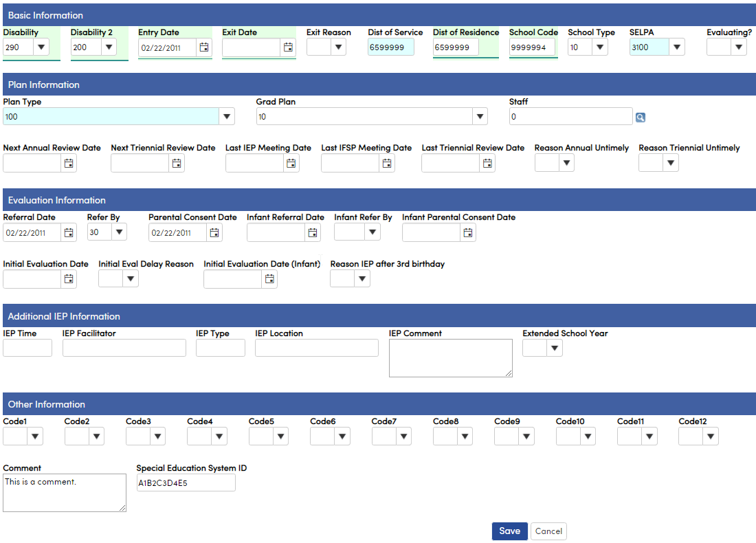Click inside the IEP Comment text area
Screen dimensions: 756x543
click(450, 357)
